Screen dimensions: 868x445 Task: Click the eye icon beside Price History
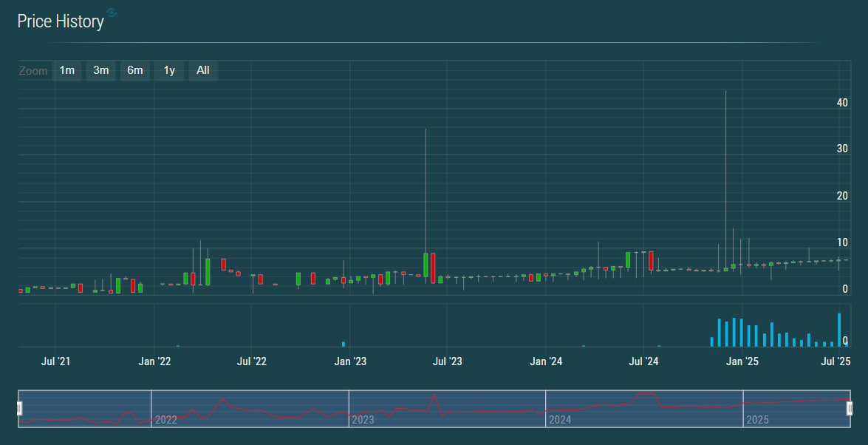tap(112, 12)
